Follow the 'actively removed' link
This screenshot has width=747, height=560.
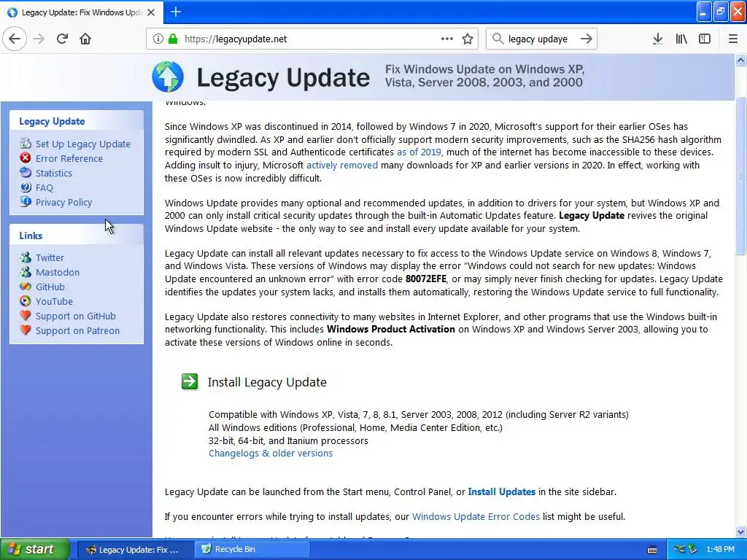[x=342, y=166]
